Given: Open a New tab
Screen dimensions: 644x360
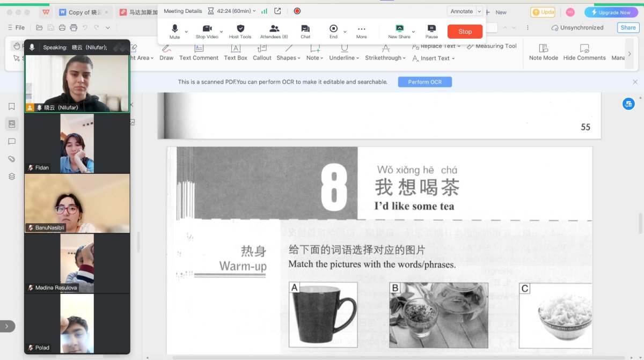Looking at the screenshot, I should (496, 12).
